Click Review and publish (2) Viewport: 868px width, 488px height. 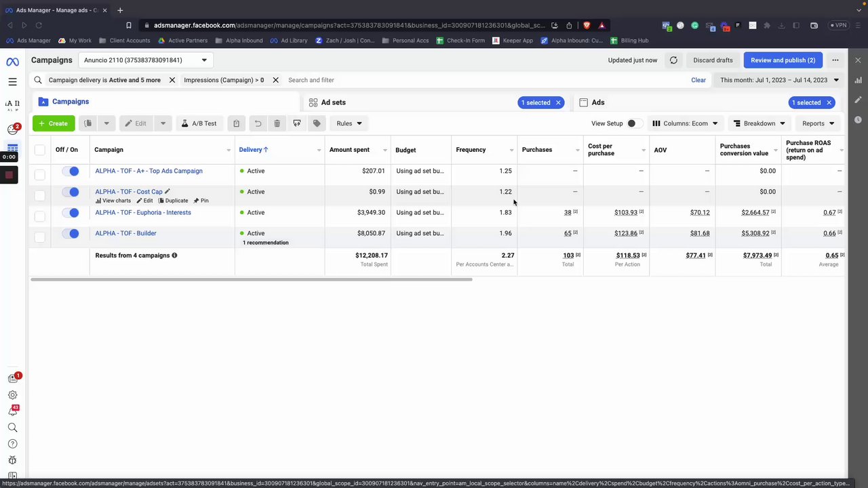click(783, 60)
